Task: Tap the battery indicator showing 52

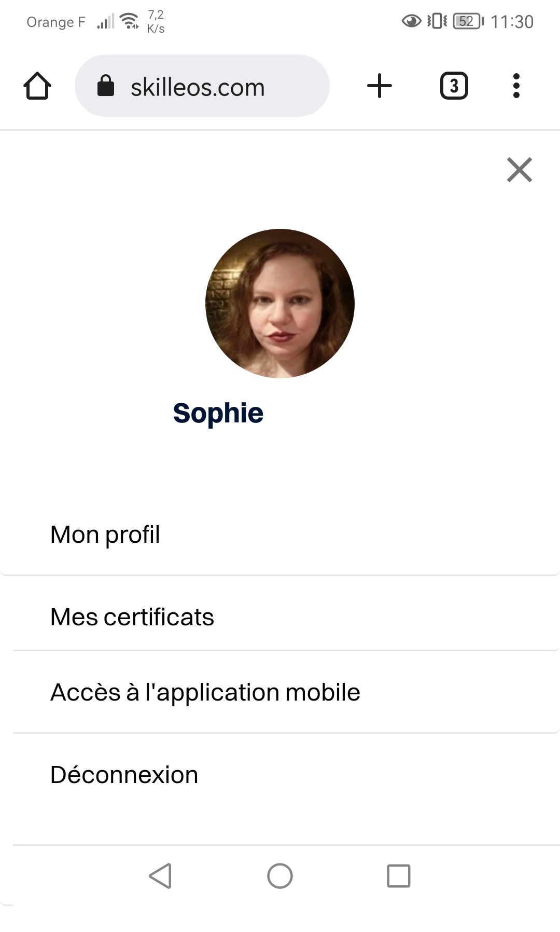Action: coord(468,21)
